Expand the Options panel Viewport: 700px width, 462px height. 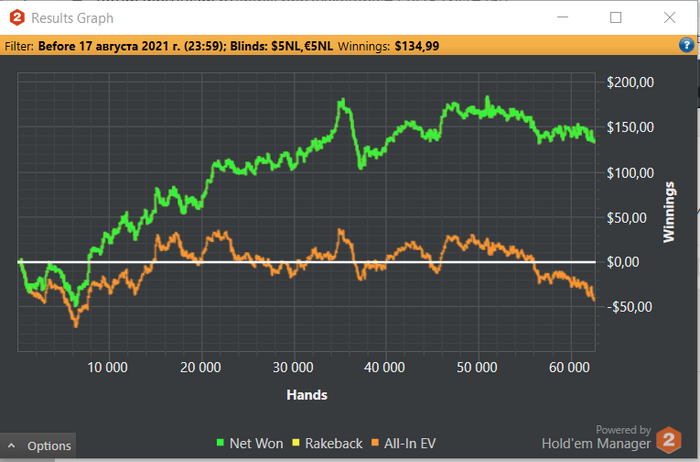[x=38, y=445]
